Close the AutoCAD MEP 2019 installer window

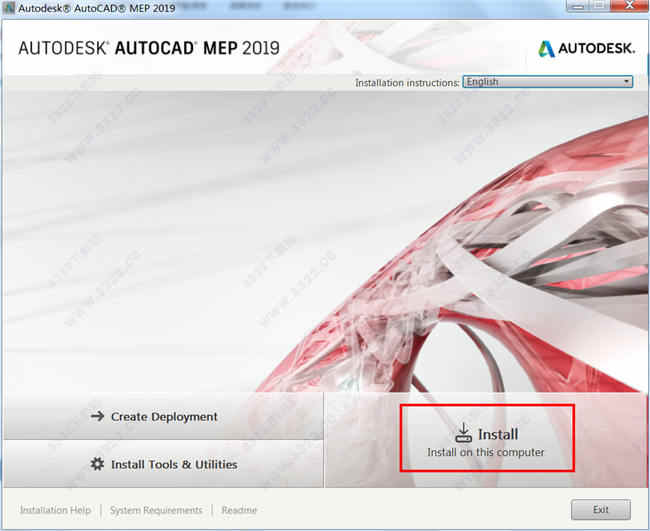point(629,5)
